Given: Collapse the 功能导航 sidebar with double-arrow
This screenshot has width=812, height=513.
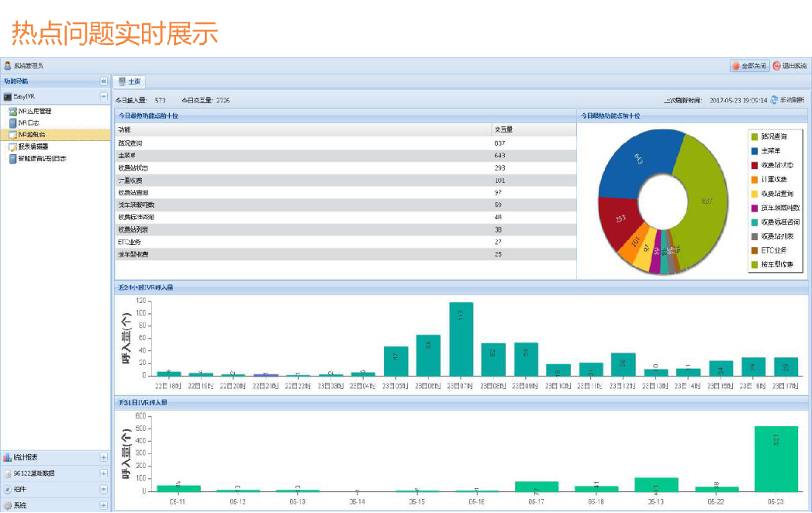Looking at the screenshot, I should [x=103, y=81].
